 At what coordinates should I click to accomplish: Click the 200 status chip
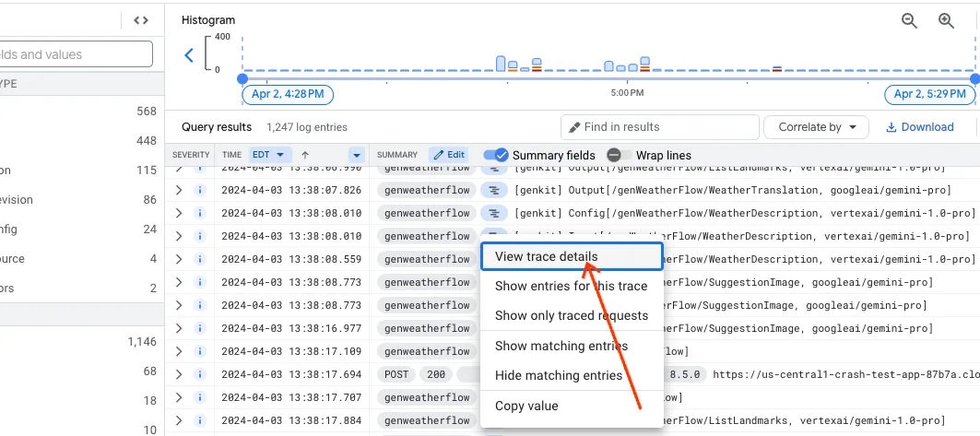(x=436, y=375)
